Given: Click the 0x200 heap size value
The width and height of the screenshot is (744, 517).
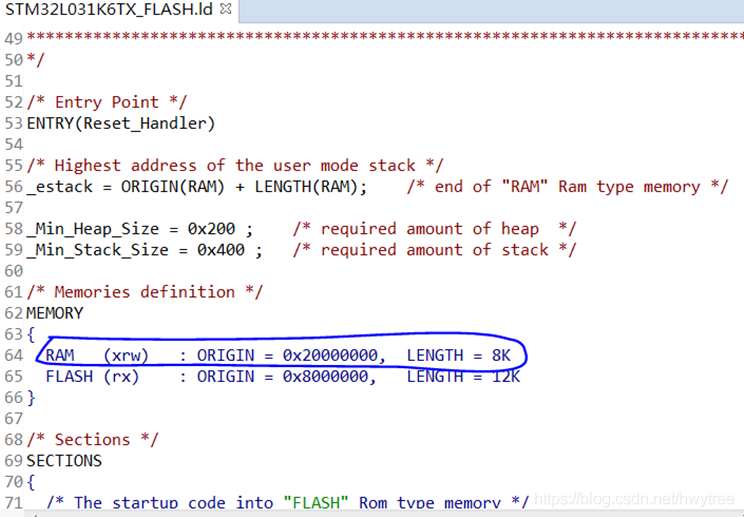Looking at the screenshot, I should pyautogui.click(x=211, y=229).
